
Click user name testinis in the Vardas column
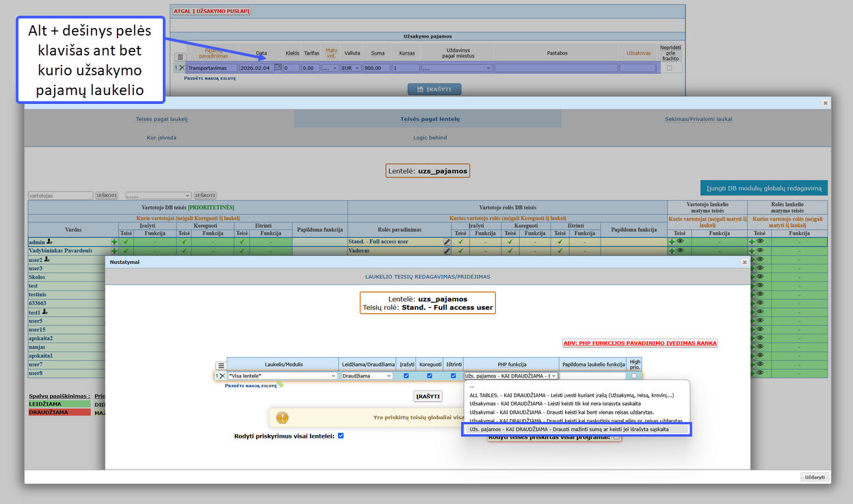(38, 295)
